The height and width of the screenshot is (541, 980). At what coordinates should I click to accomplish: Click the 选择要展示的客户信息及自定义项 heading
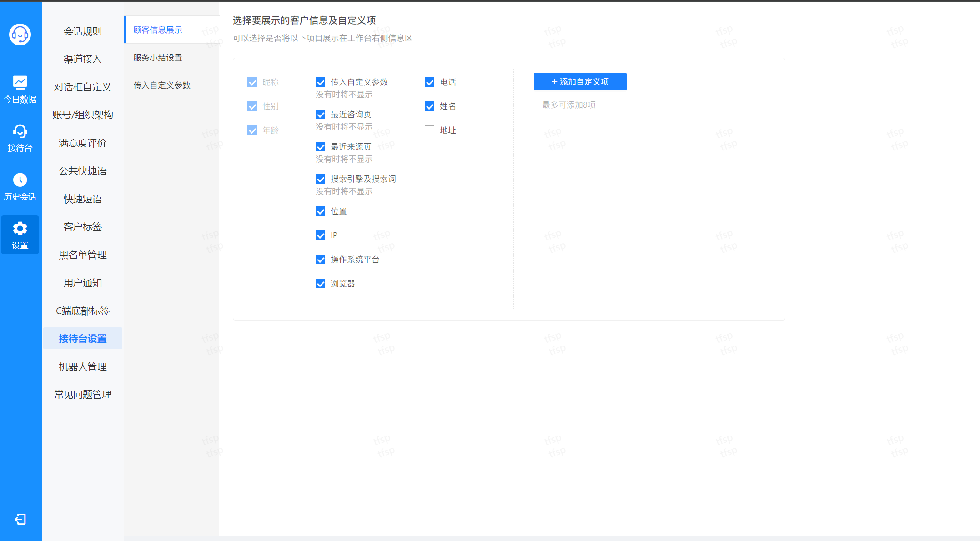304,20
